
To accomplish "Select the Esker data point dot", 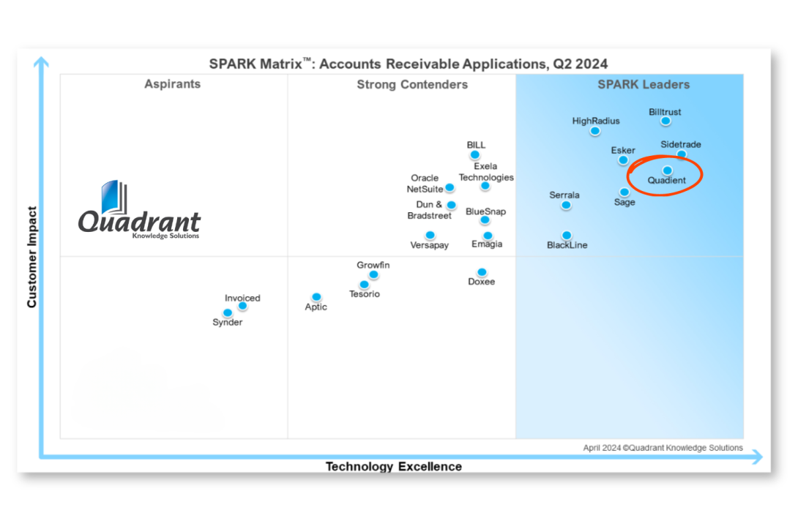I will point(623,160).
